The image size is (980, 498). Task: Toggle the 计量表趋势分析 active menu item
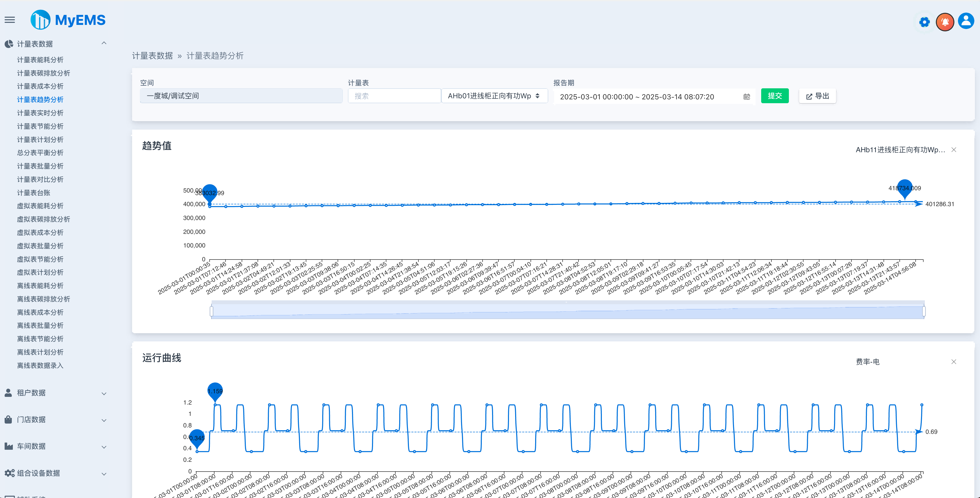point(41,99)
